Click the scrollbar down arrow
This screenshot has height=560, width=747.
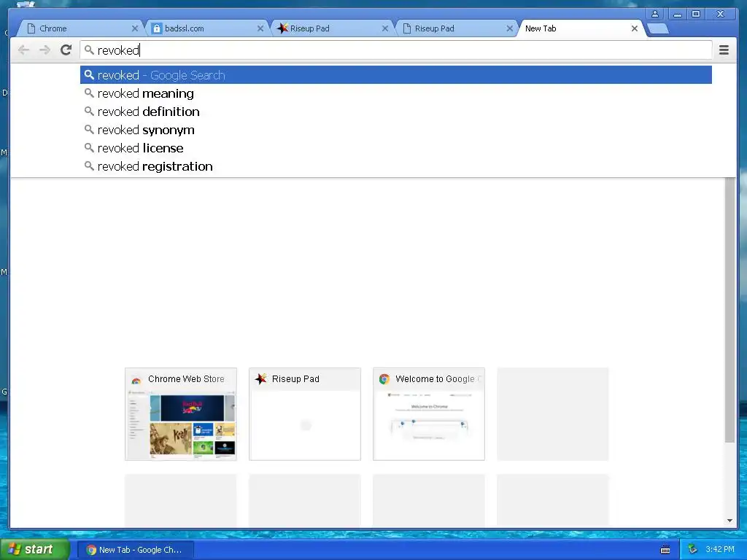(x=729, y=521)
